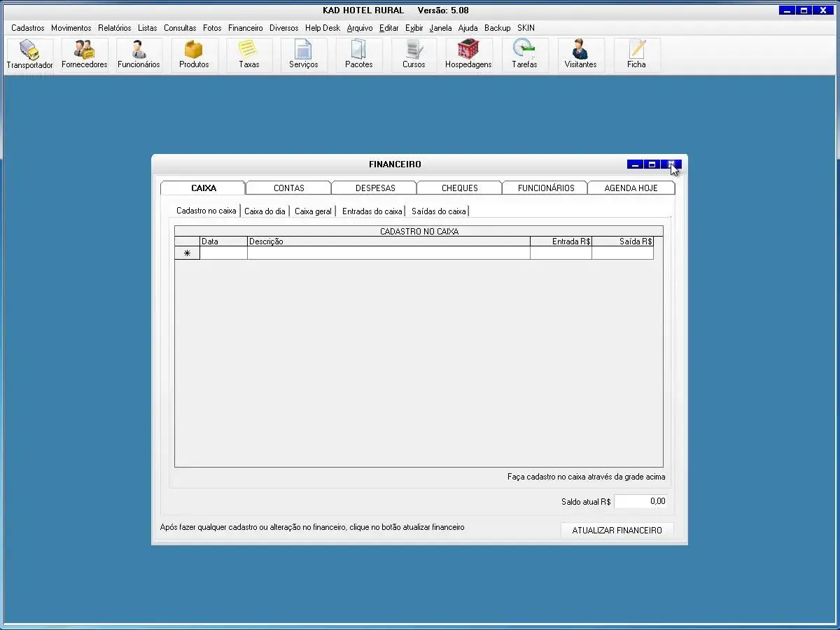Screen dimensions: 840x630
Task: Switch to the AGENDA HOJE tab
Action: click(631, 188)
